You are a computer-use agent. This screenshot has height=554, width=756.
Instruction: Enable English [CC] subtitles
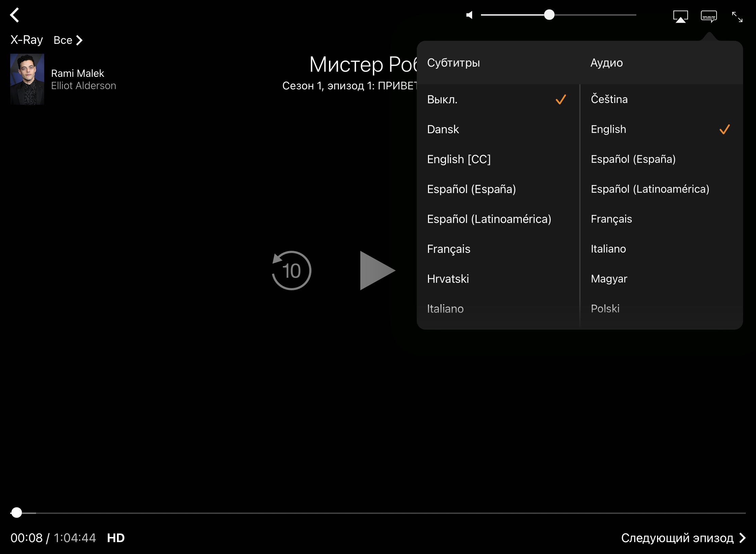pos(459,159)
